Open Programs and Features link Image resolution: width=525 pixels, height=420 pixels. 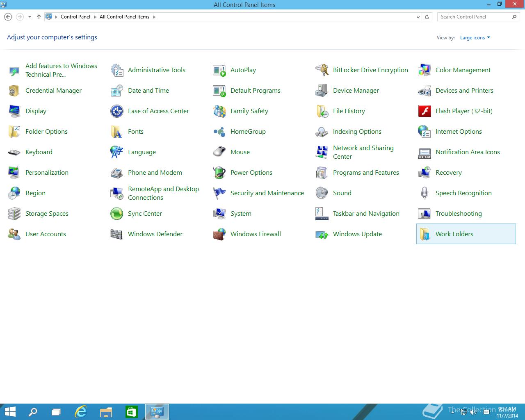coord(366,173)
